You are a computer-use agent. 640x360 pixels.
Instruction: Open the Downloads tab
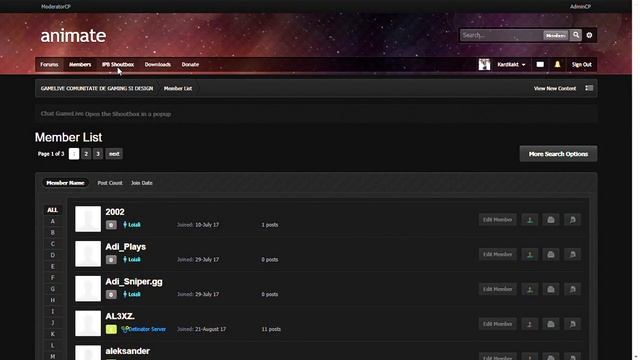(x=158, y=64)
